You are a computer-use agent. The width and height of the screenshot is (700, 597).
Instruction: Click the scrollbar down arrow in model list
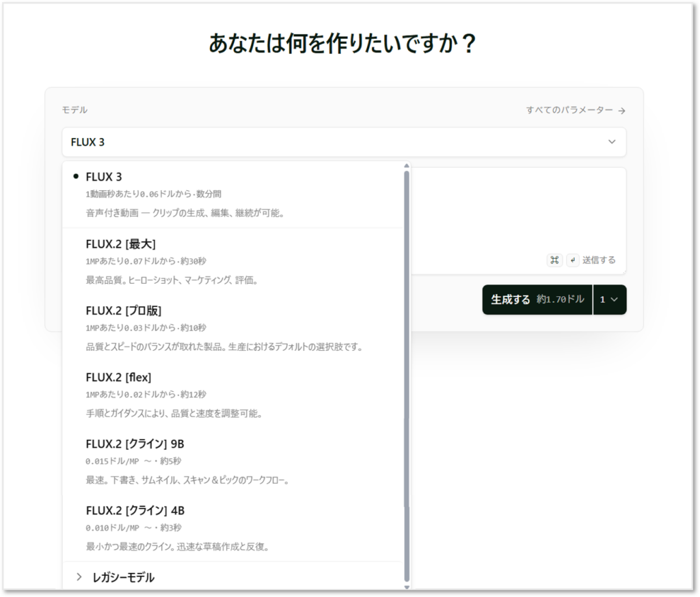[x=406, y=587]
